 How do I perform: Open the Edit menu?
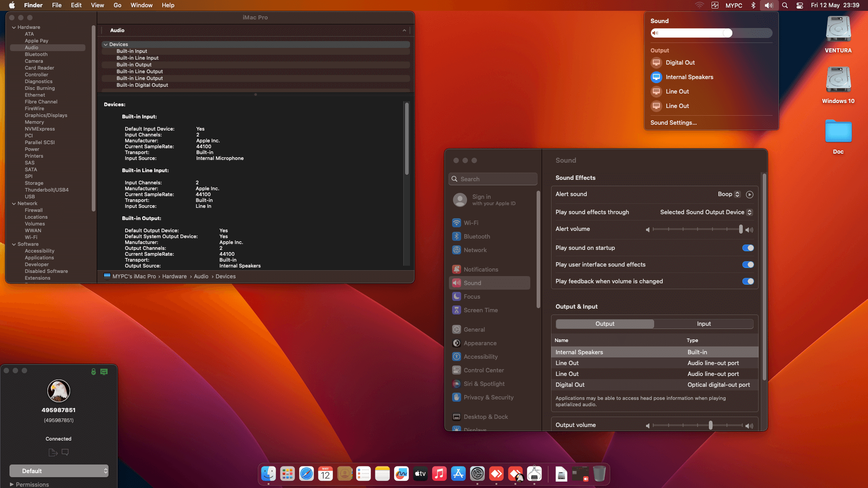(x=76, y=5)
